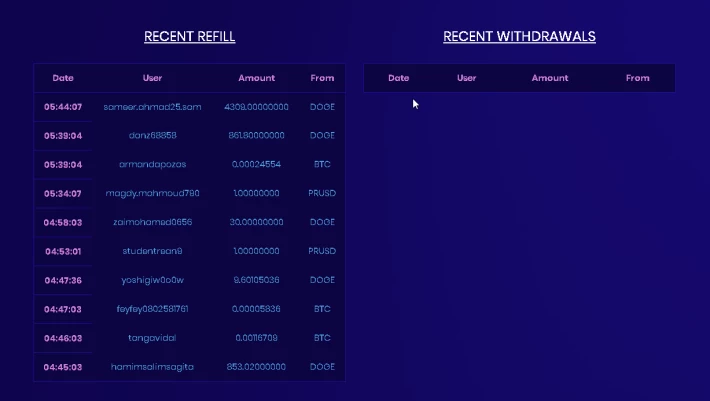Click BTC in the tangovidal row
710x401 pixels.
(322, 338)
